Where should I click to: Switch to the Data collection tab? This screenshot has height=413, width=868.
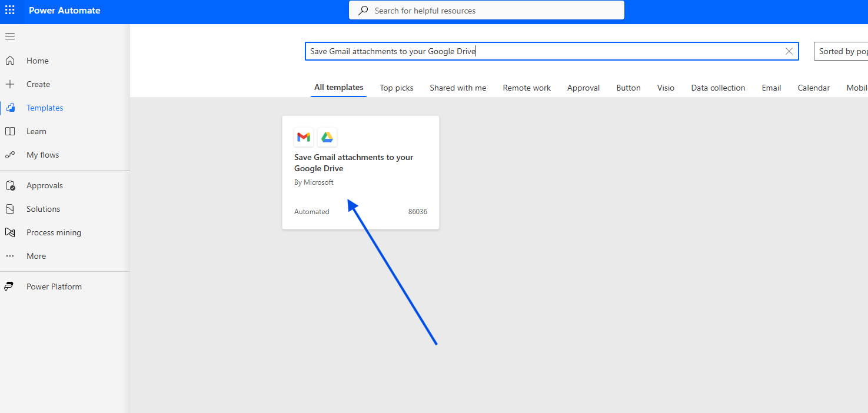[718, 88]
